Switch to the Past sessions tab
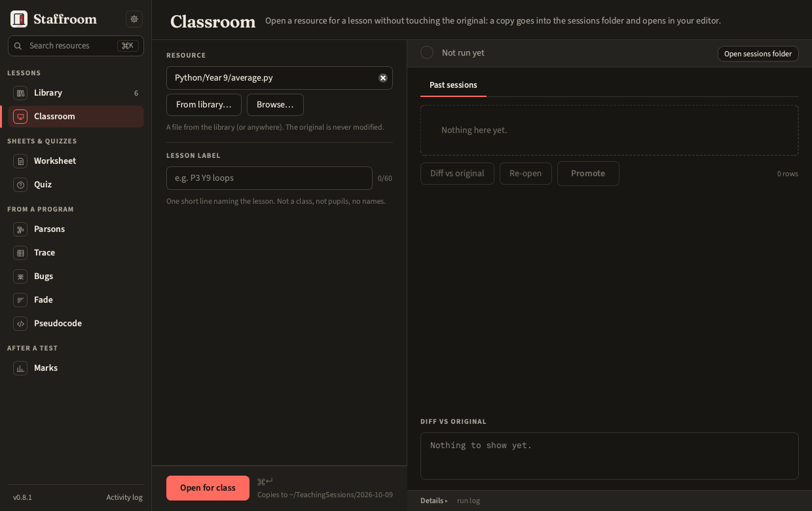The height and width of the screenshot is (511, 812). point(453,85)
